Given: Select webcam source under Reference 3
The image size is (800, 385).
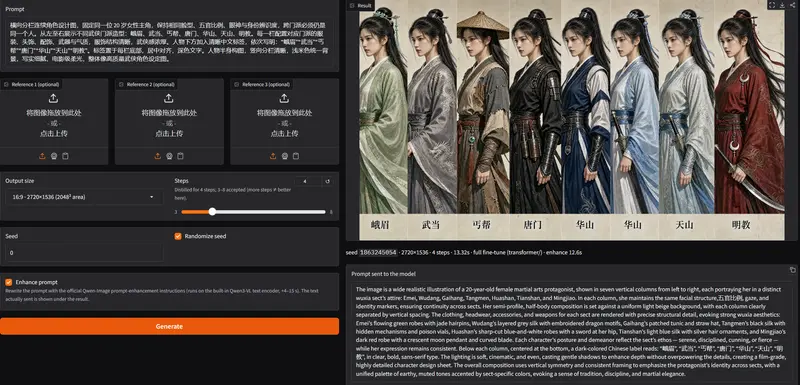Looking at the screenshot, I should point(284,156).
